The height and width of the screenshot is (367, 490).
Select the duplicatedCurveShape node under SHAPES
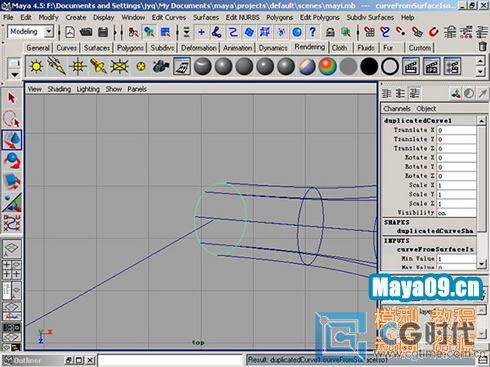[x=435, y=231]
